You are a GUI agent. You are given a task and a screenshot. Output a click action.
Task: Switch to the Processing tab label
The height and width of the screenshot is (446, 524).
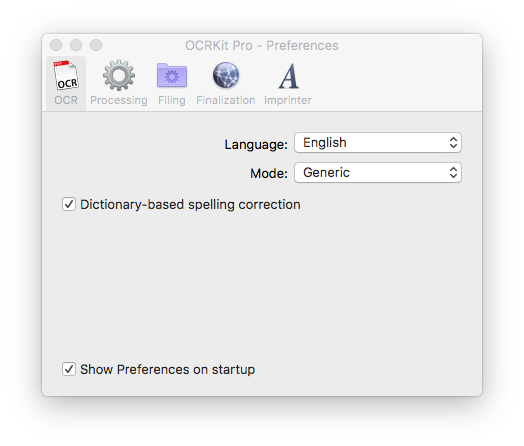[x=119, y=100]
